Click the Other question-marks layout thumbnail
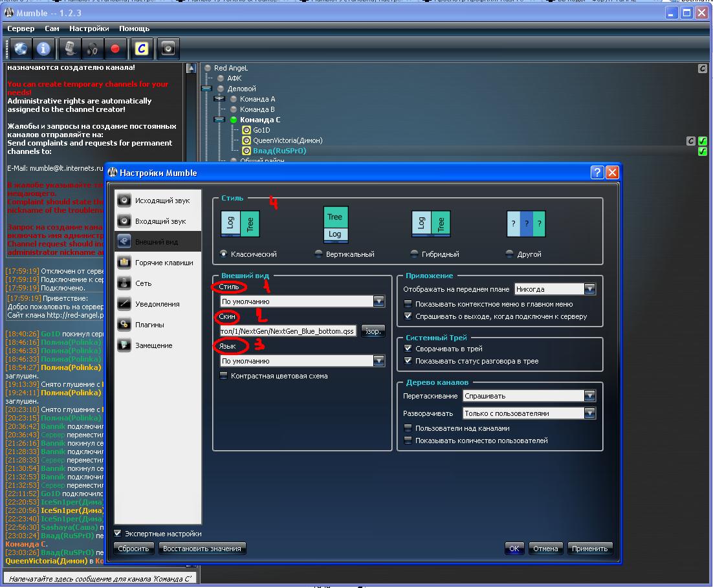This screenshot has width=713, height=588. (526, 223)
